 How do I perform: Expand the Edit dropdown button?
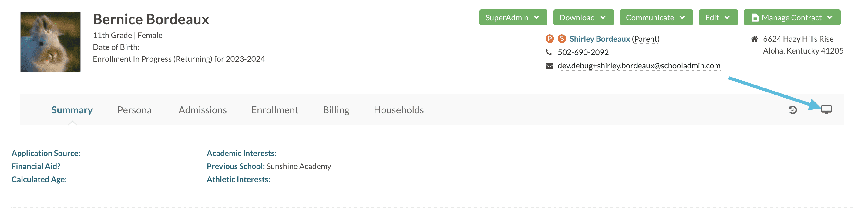718,18
